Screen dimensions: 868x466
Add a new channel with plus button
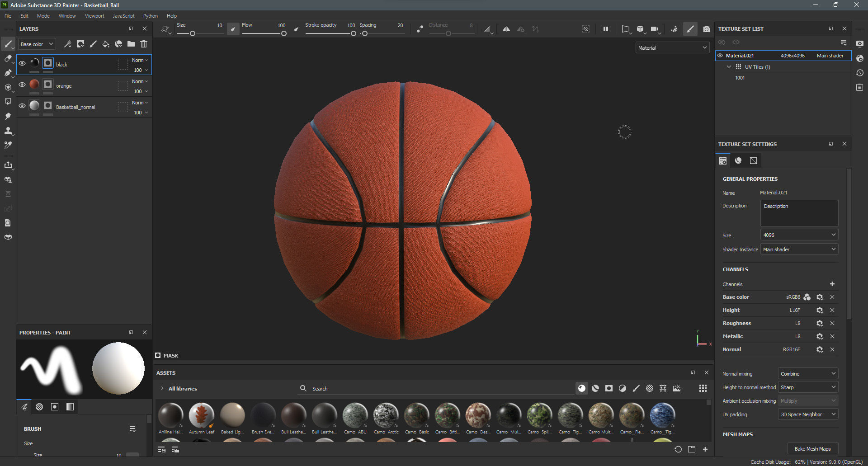coord(832,284)
